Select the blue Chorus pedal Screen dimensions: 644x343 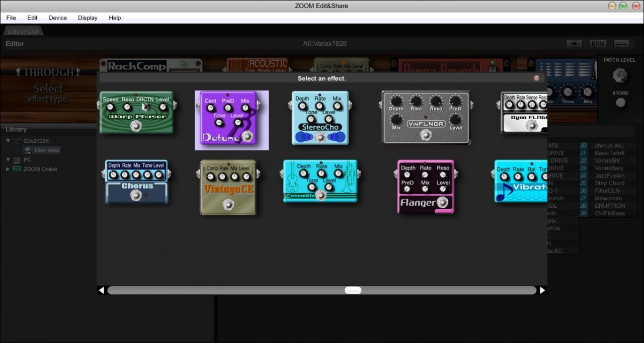tap(136, 182)
